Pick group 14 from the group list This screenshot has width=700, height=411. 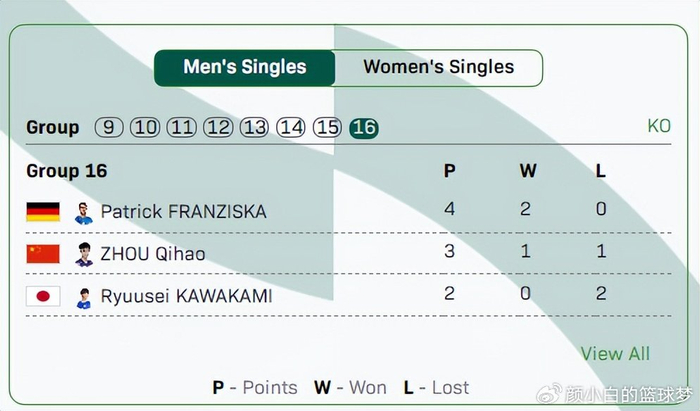[291, 128]
